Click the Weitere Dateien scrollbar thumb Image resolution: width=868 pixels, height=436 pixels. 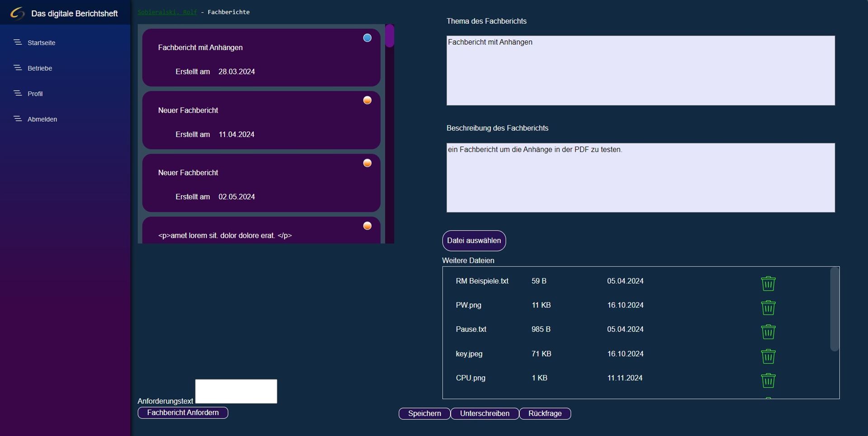pyautogui.click(x=835, y=309)
